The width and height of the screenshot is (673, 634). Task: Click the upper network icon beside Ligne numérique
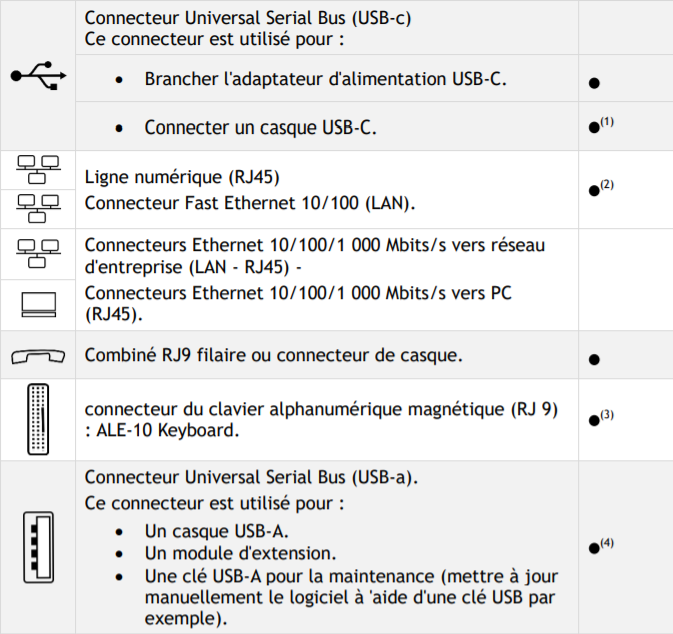coord(38,170)
